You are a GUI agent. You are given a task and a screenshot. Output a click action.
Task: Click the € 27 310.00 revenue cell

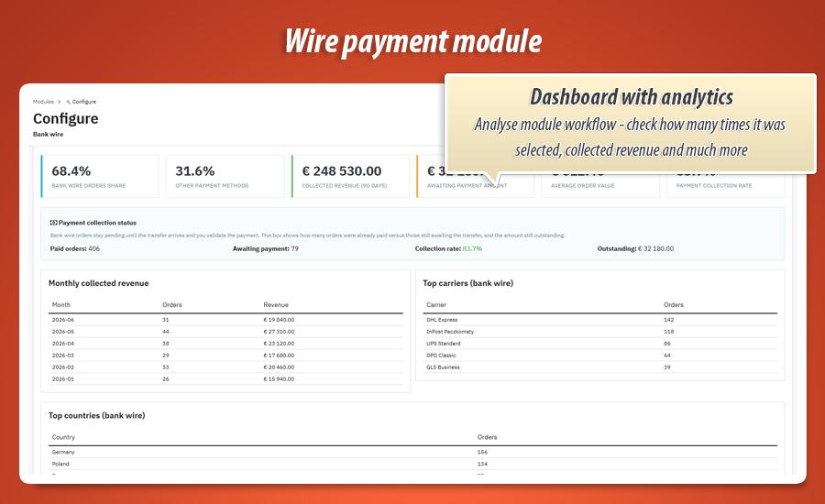(279, 332)
